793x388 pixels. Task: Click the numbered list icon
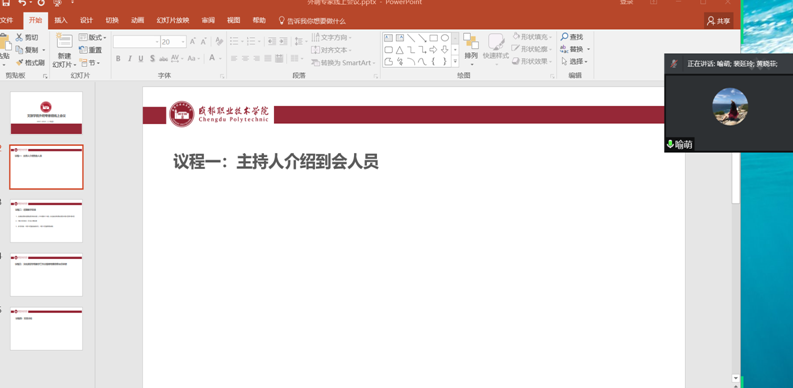click(251, 41)
